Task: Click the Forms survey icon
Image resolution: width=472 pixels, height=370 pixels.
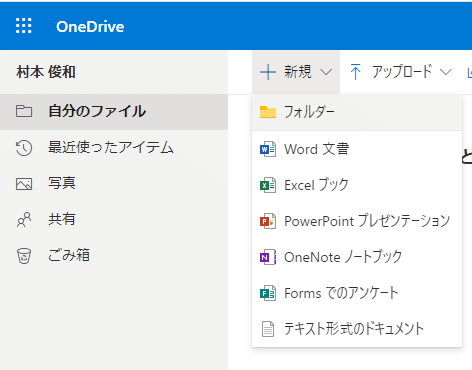Action: pyautogui.click(x=268, y=293)
